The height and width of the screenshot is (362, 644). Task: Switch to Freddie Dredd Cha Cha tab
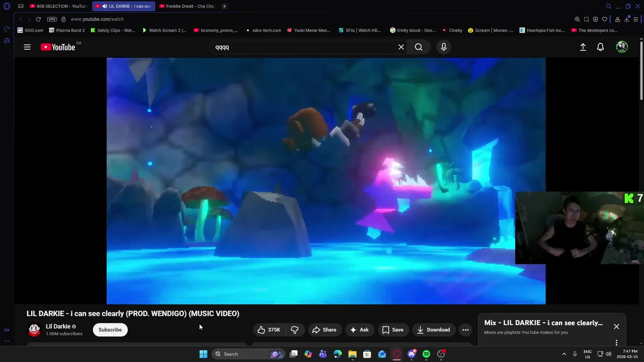pyautogui.click(x=187, y=6)
